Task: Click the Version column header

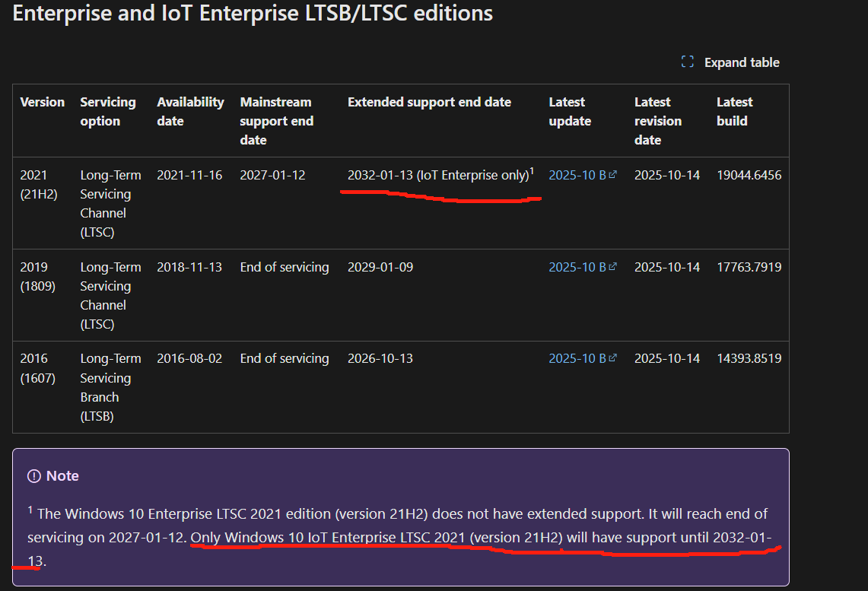Action: pyautogui.click(x=42, y=102)
